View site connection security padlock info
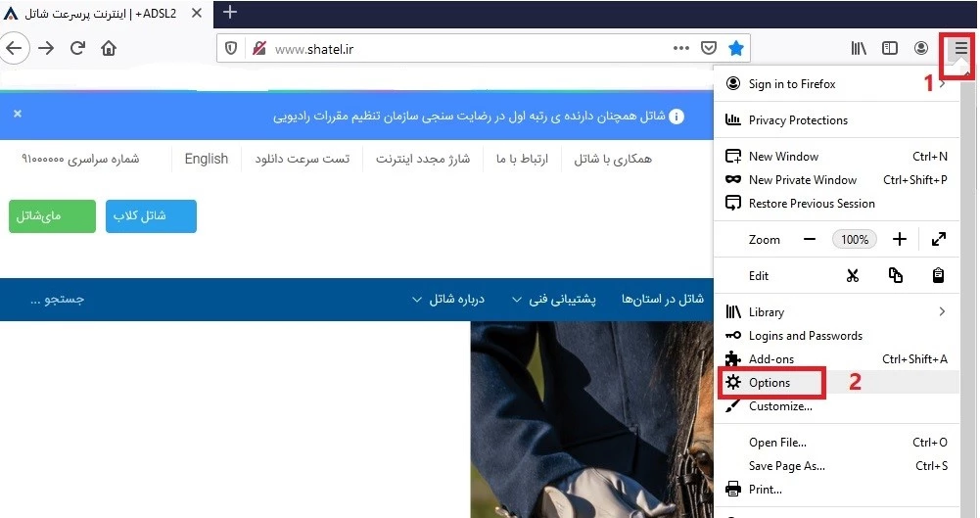Viewport: 980px width, 518px height. coord(259,48)
